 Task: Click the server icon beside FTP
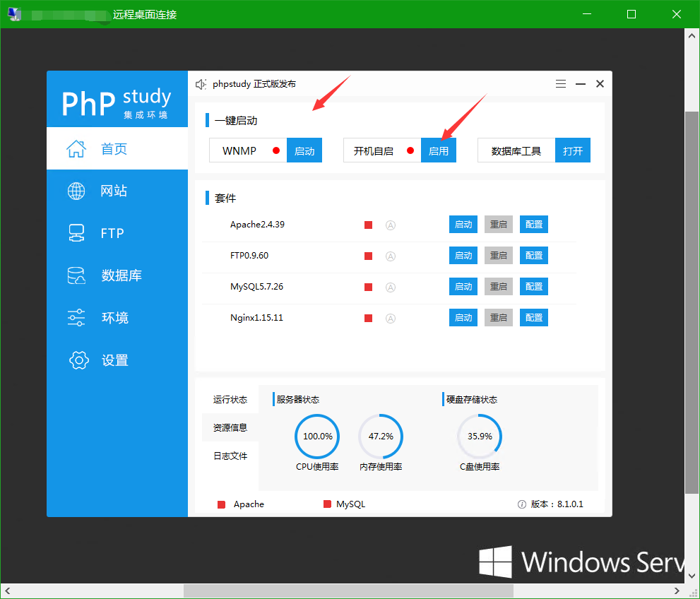pyautogui.click(x=76, y=233)
